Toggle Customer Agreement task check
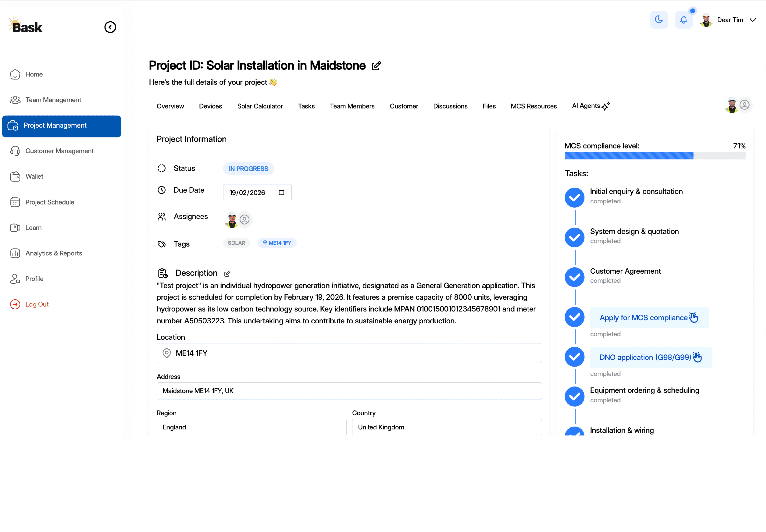The width and height of the screenshot is (766, 532). coord(574,277)
